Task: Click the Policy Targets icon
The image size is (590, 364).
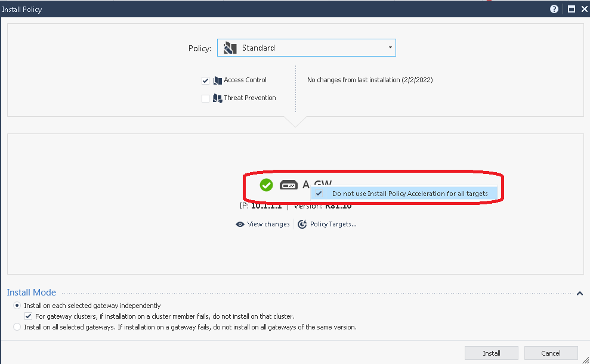Action: 302,225
